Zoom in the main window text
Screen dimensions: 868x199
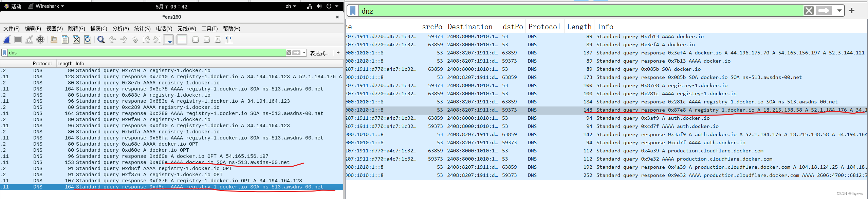click(x=196, y=40)
